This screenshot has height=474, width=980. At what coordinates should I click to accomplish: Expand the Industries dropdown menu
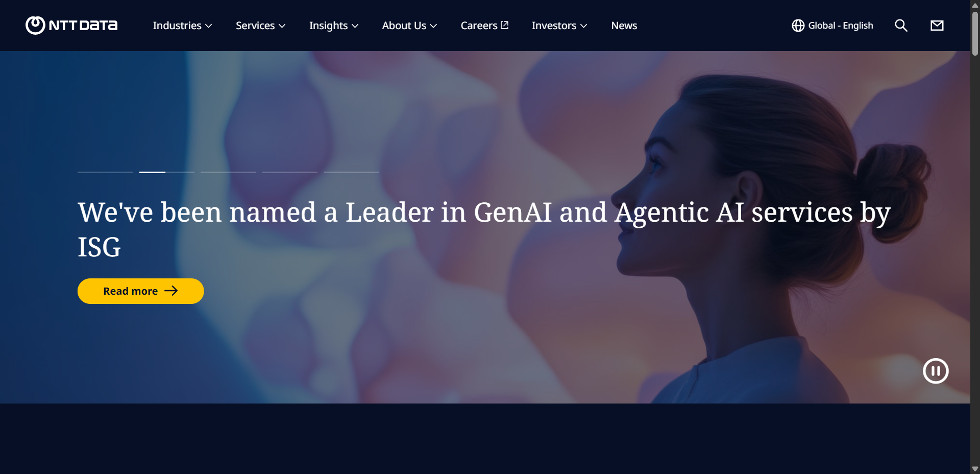182,26
